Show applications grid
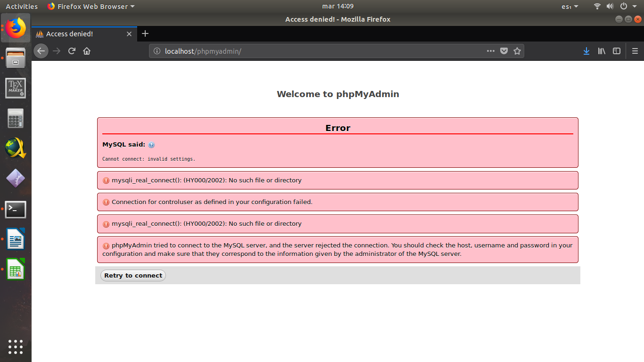644x362 pixels. click(x=16, y=346)
